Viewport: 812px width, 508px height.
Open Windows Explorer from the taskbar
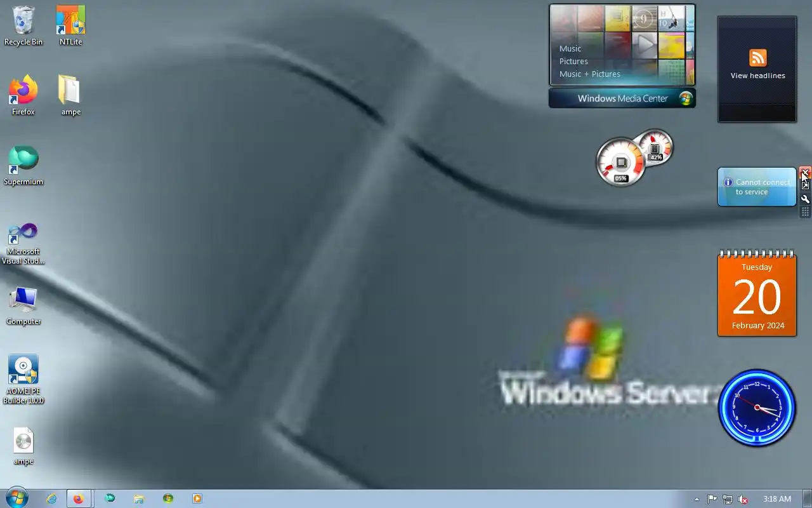(x=139, y=499)
